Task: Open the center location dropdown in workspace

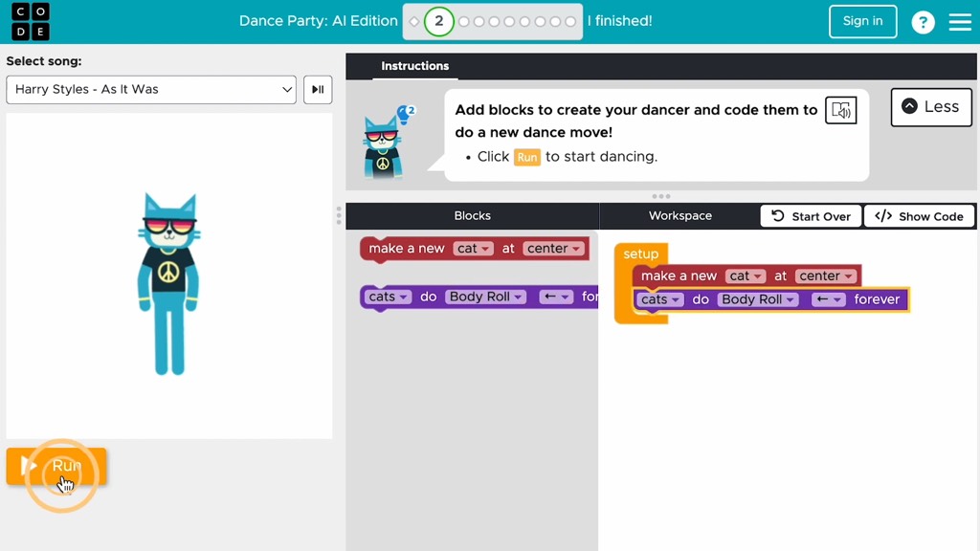Action: [x=826, y=275]
